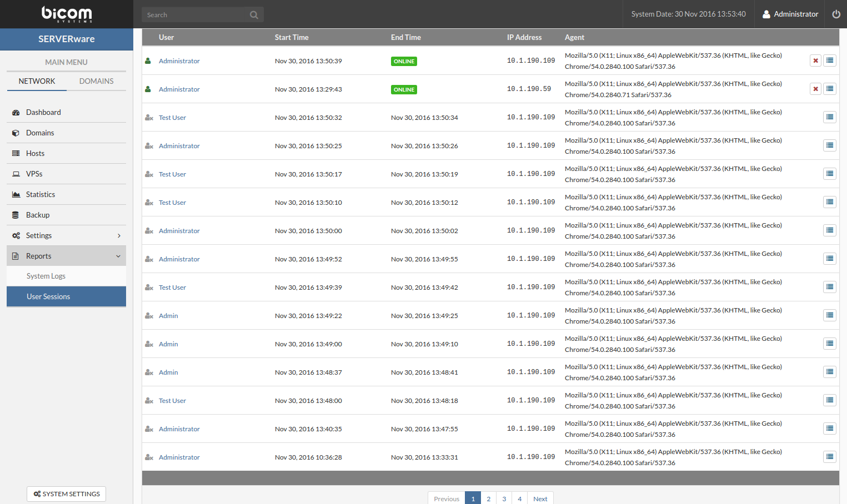Open the Administrator account menu
Screen dimensions: 847x504
tap(790, 14)
